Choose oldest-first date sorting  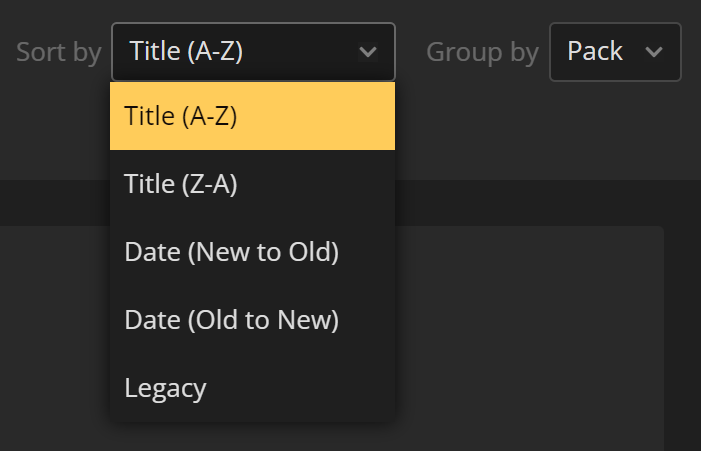[x=253, y=320]
